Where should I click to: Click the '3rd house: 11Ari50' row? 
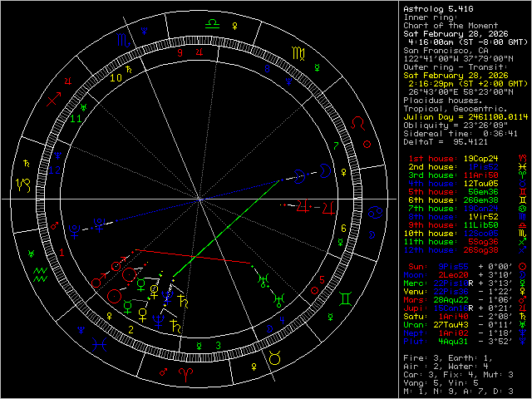[467, 175]
